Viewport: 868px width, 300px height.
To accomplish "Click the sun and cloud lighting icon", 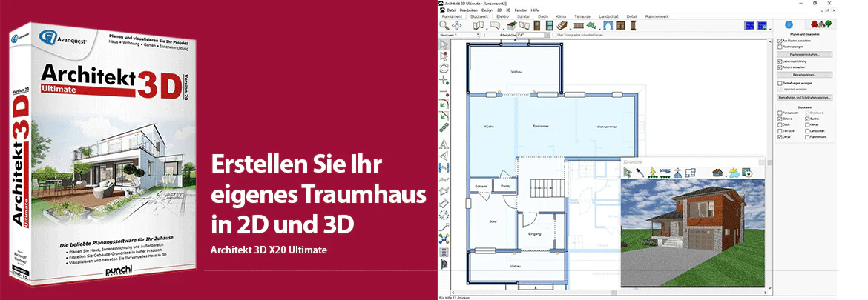I will tap(733, 173).
